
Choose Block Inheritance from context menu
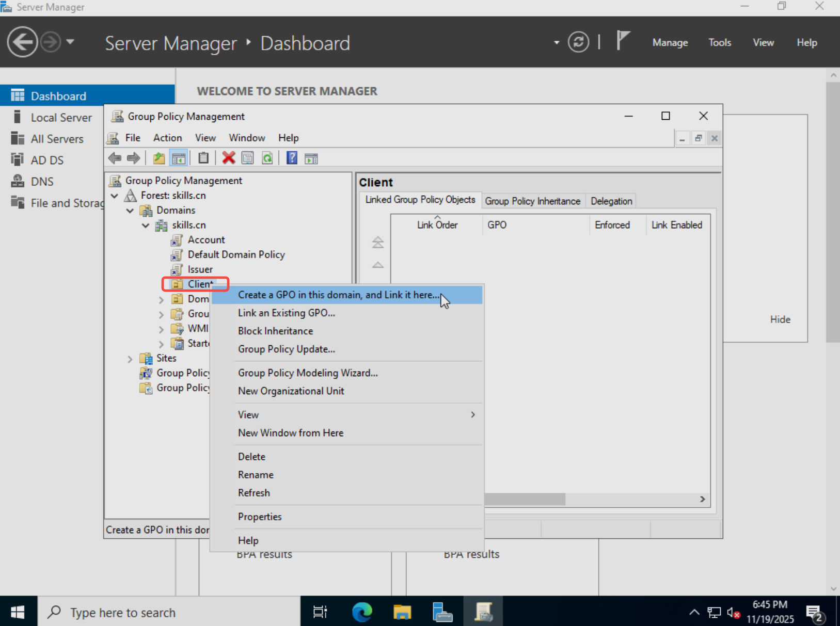(347, 331)
